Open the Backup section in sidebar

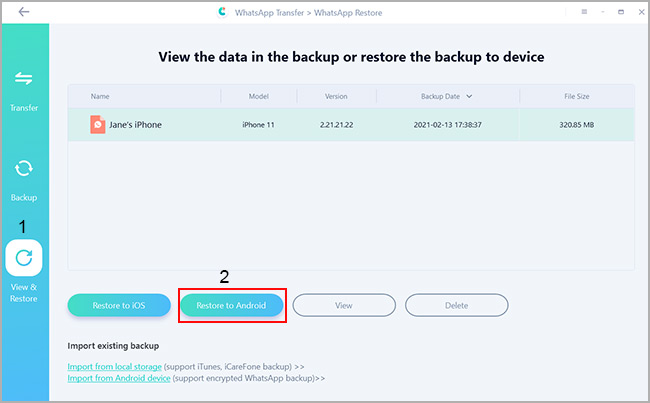pos(24,177)
